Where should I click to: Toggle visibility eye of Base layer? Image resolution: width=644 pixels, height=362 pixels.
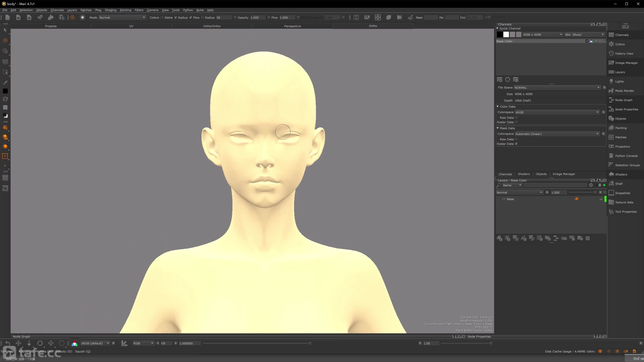[504, 199]
